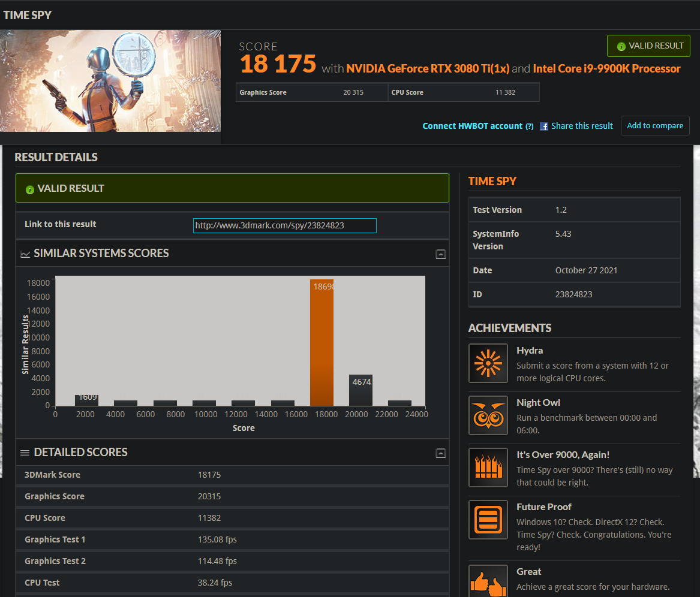The width and height of the screenshot is (700, 597).
Task: Click the chart icon beside Similar Systems Scores
Action: coord(25,254)
